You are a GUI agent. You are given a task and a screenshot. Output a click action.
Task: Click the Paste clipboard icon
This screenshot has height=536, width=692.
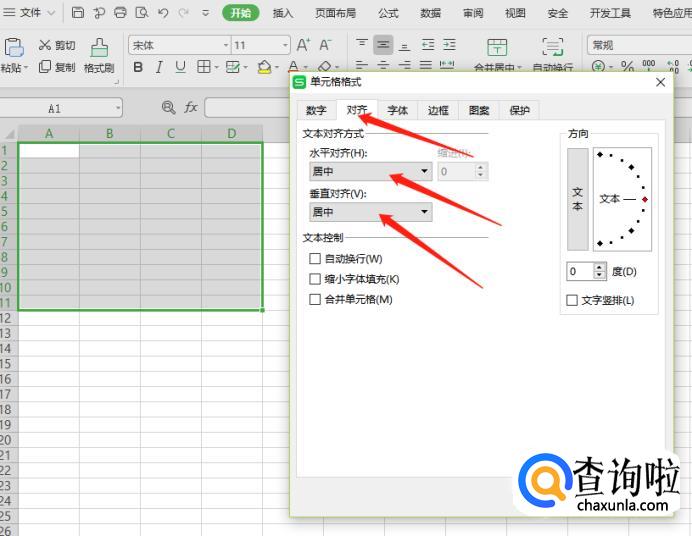tap(14, 48)
